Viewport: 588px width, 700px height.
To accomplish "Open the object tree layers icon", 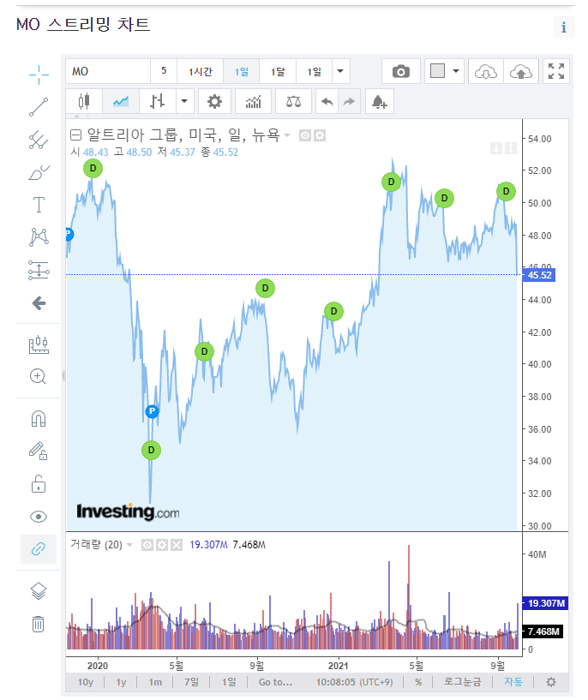I will (39, 591).
